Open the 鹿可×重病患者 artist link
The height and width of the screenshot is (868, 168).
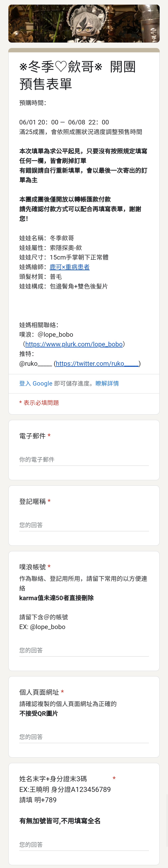70,267
